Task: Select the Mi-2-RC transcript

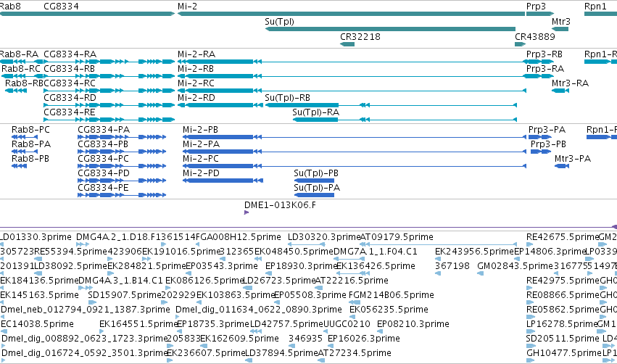Action: click(x=352, y=91)
